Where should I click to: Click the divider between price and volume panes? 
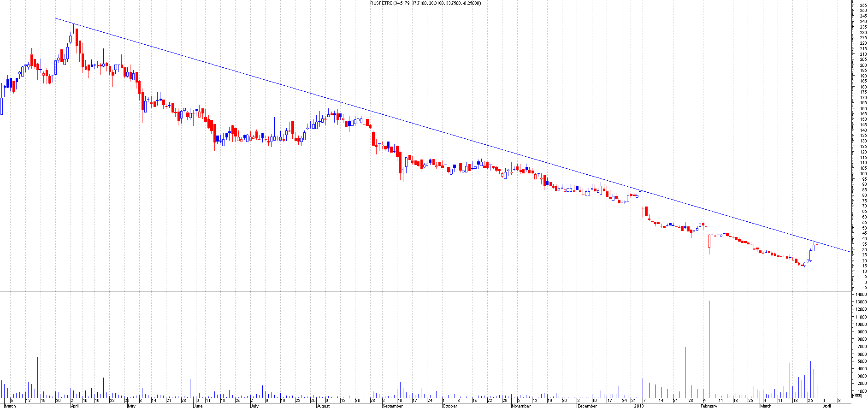pyautogui.click(x=424, y=291)
